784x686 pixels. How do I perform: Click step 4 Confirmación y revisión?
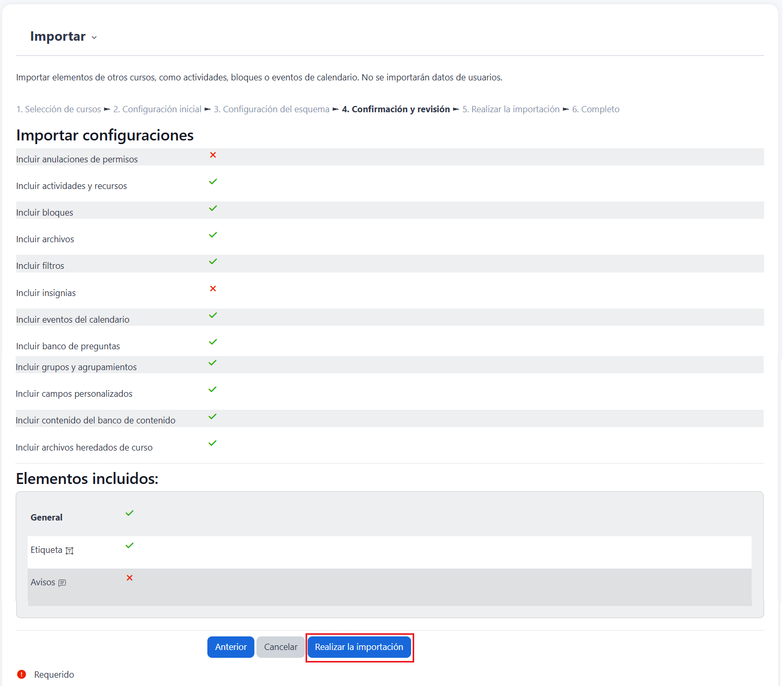tap(395, 109)
